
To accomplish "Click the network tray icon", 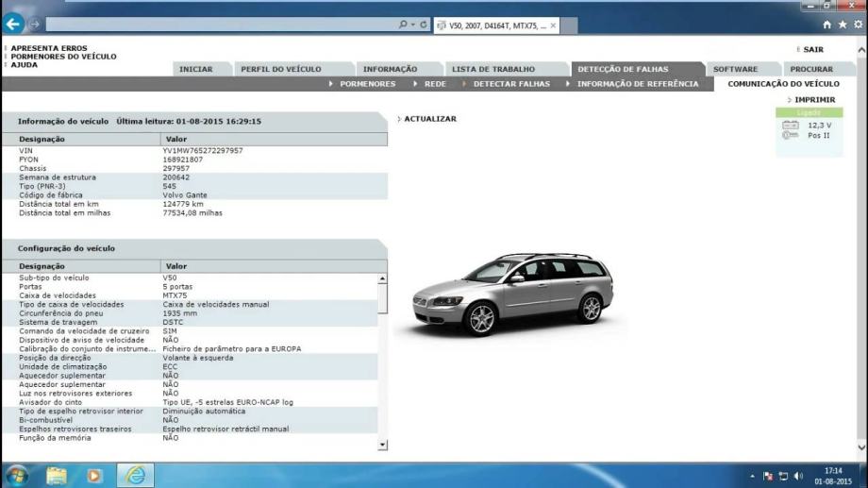I will (x=783, y=476).
